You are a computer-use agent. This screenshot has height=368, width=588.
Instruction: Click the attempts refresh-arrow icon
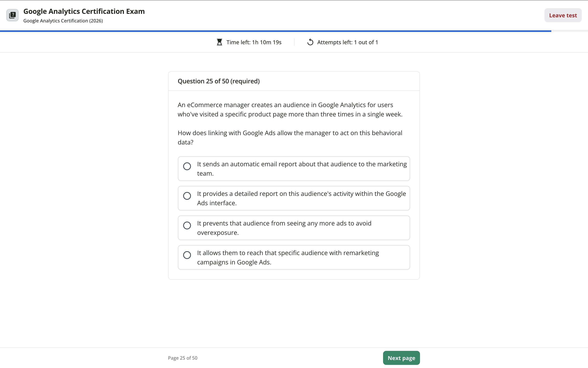[310, 42]
